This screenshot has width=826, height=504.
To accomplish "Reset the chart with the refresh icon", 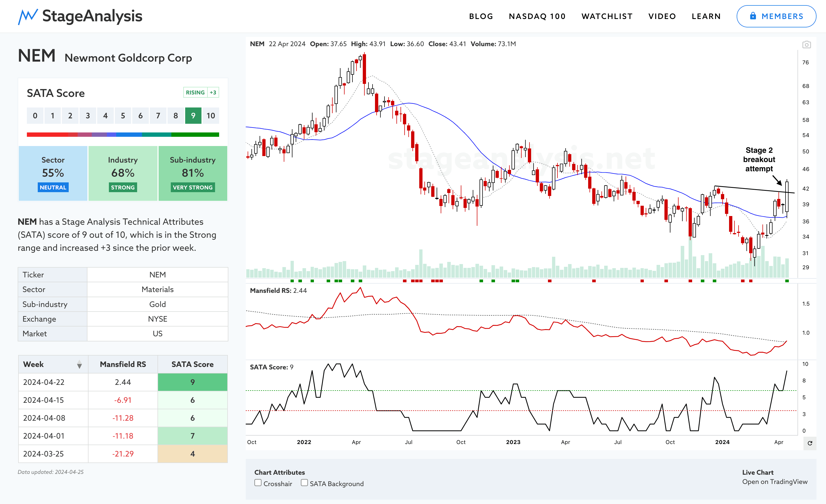I will 810,443.
